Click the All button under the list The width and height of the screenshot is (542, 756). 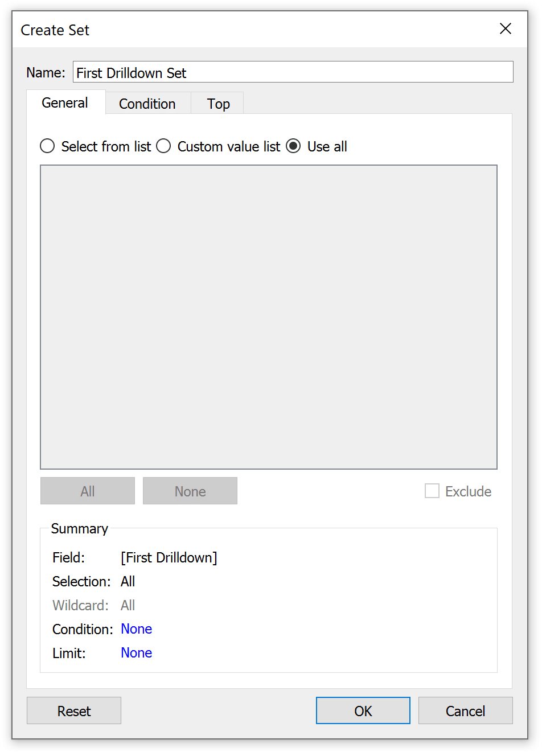(x=88, y=491)
